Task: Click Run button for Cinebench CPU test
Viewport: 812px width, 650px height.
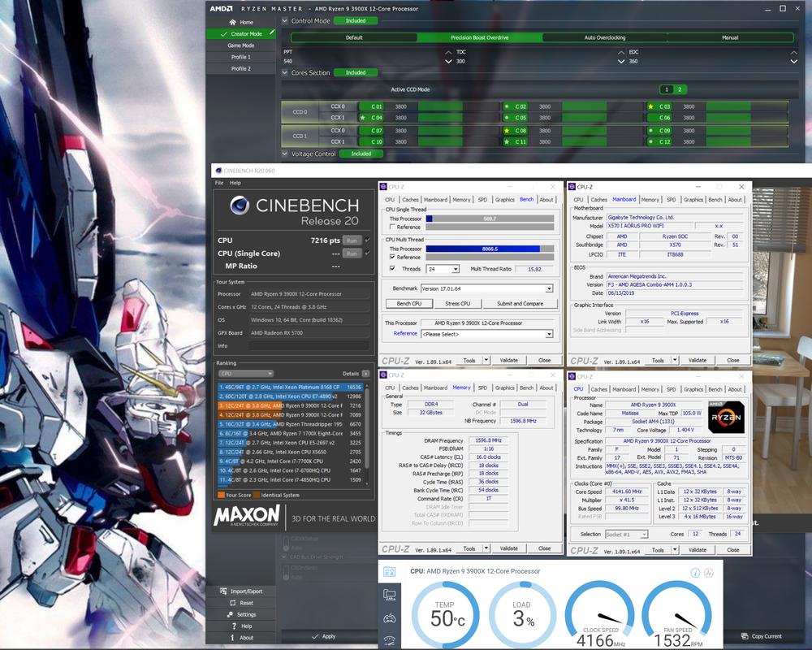Action: (352, 240)
